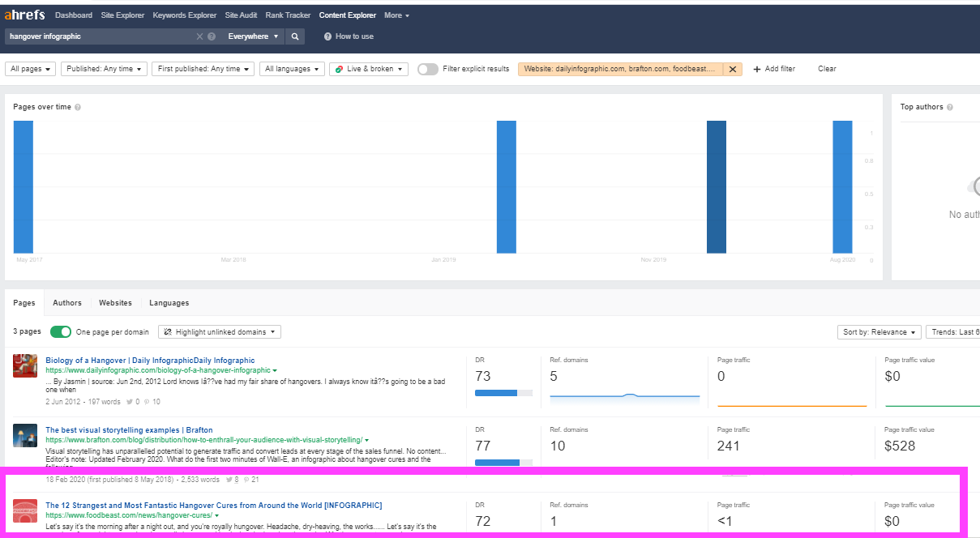
Task: Click the Foodbeast result thumbnail
Action: [25, 511]
